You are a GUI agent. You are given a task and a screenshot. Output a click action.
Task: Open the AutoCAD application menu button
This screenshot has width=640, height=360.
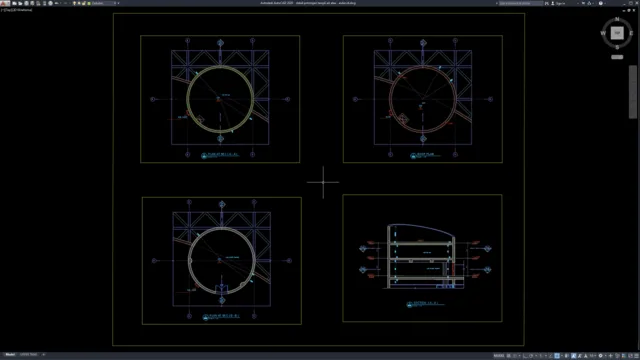[x=5, y=3]
